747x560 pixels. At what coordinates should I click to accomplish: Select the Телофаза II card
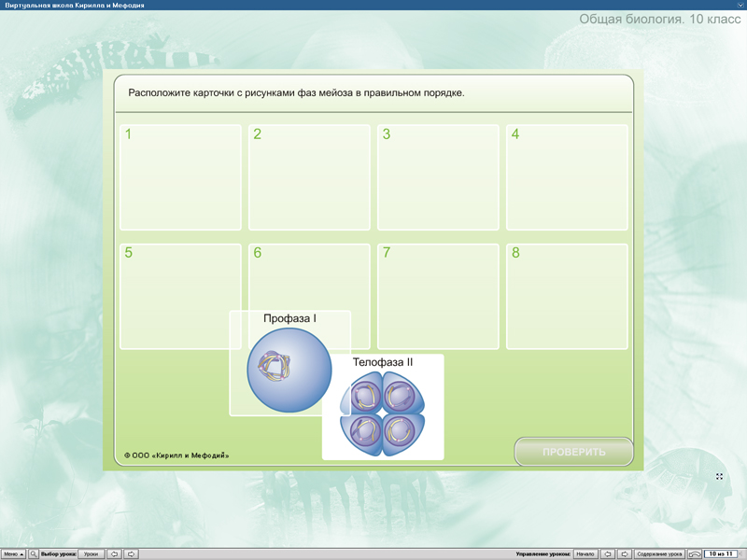coord(383,407)
